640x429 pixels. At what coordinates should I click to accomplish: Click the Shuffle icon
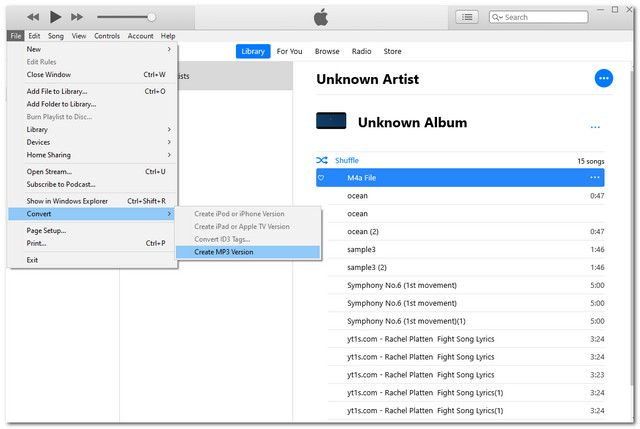coord(322,160)
